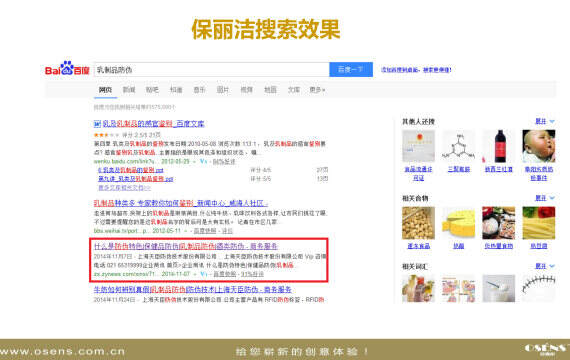Switch to the 地图 search tab

(270, 89)
